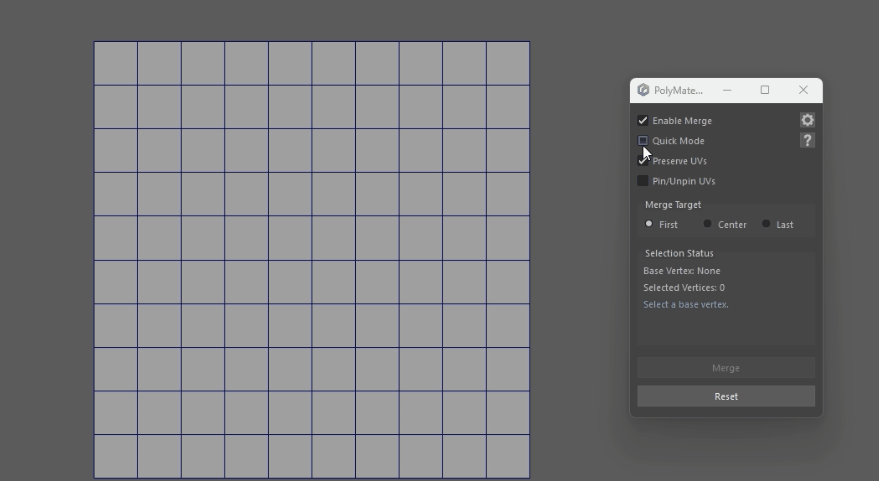Click the Base Vertex: None status line

click(x=681, y=271)
